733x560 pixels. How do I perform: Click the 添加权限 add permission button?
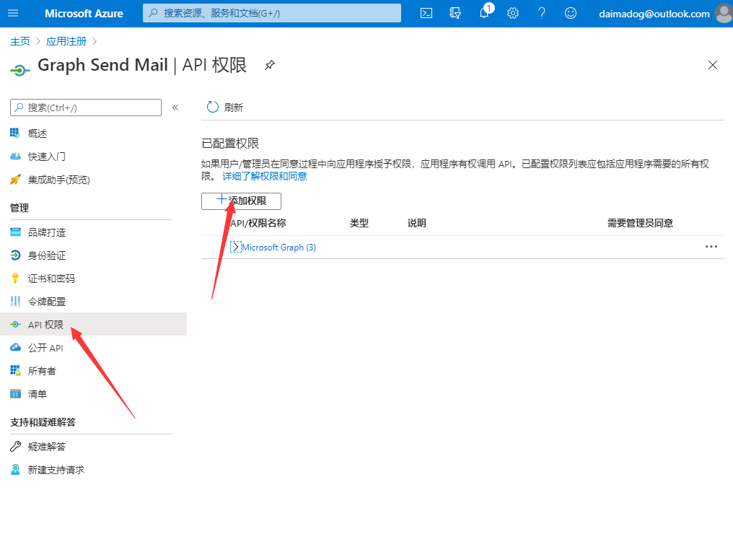(241, 201)
